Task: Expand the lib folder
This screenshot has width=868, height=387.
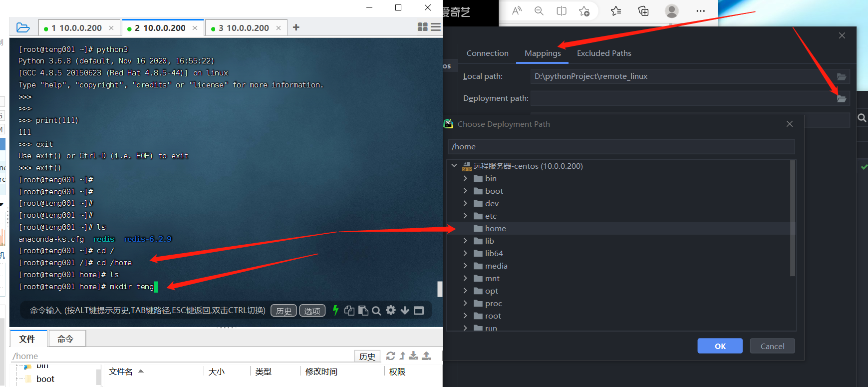Action: coord(465,241)
